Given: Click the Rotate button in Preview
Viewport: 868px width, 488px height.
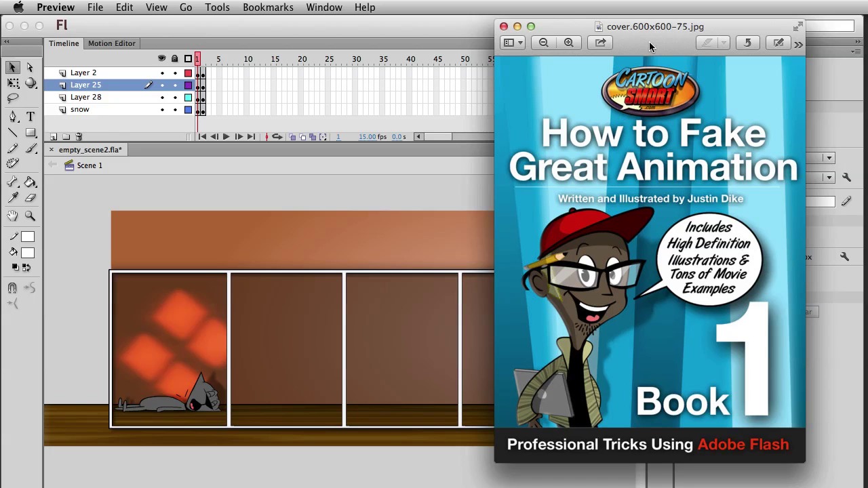Looking at the screenshot, I should point(747,43).
